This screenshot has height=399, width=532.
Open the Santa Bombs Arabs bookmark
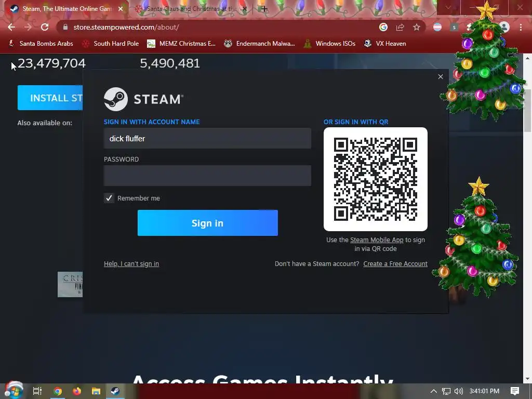[41, 44]
